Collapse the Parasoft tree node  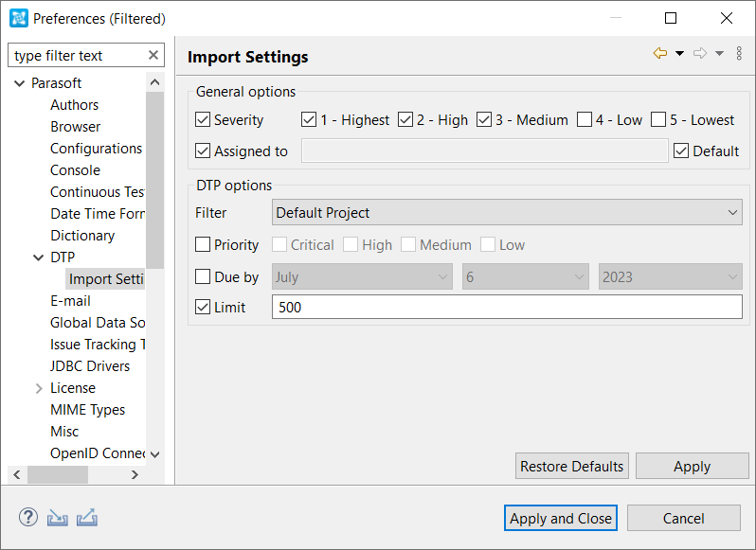[x=20, y=83]
